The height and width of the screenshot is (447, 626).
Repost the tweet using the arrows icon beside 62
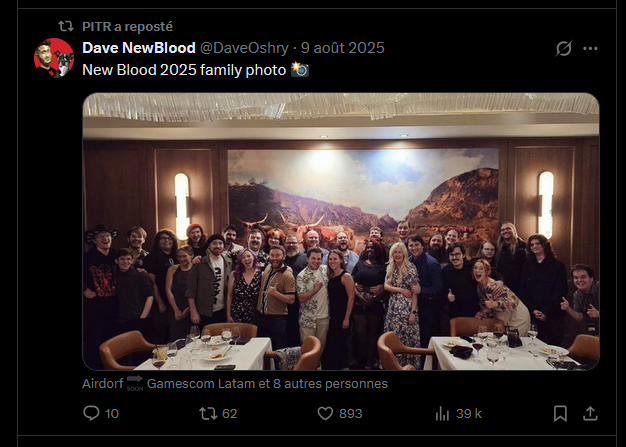tap(209, 413)
